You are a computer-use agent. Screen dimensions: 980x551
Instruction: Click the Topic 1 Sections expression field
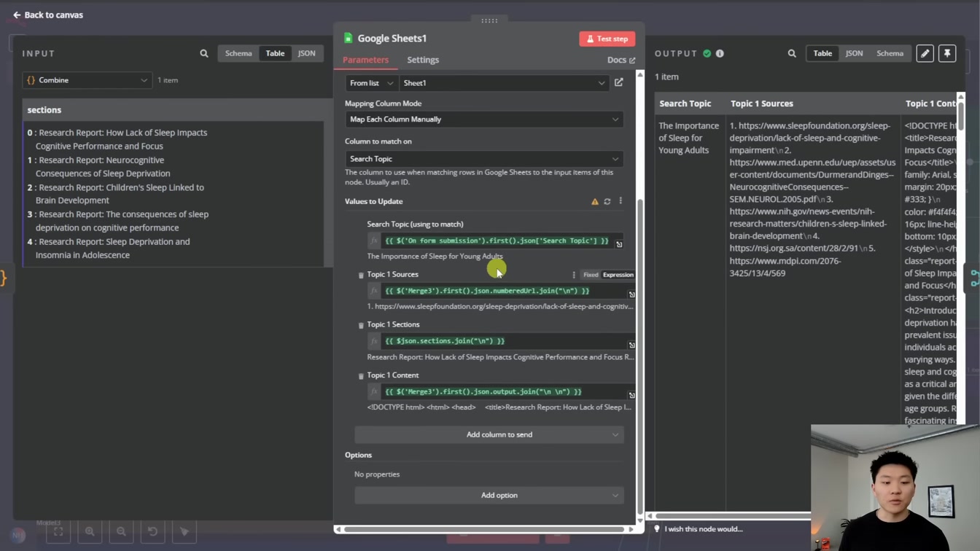pos(502,341)
